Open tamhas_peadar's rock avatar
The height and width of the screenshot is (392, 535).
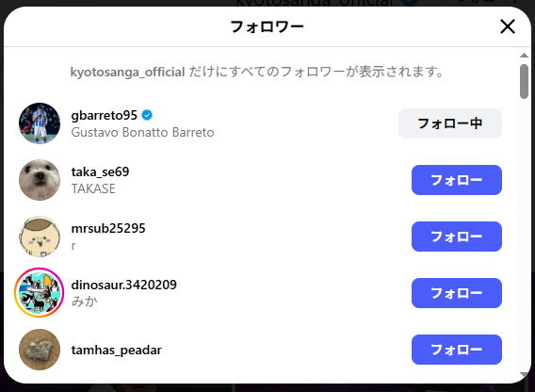tap(40, 350)
